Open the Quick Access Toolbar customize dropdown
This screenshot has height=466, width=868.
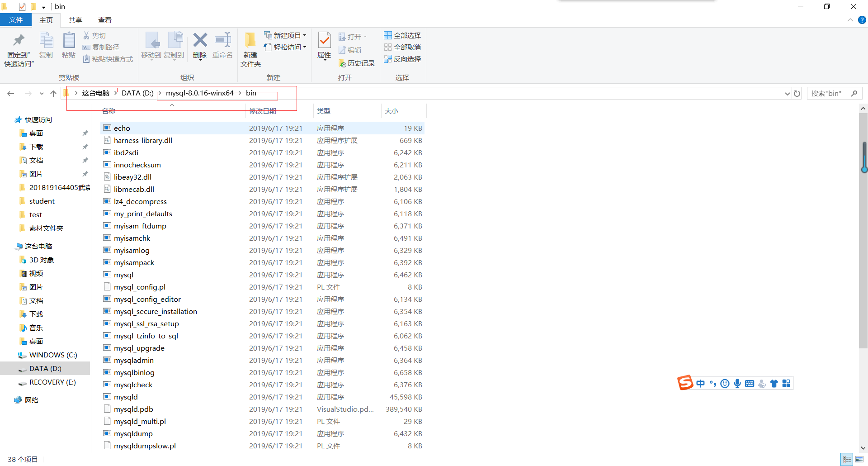pos(43,7)
